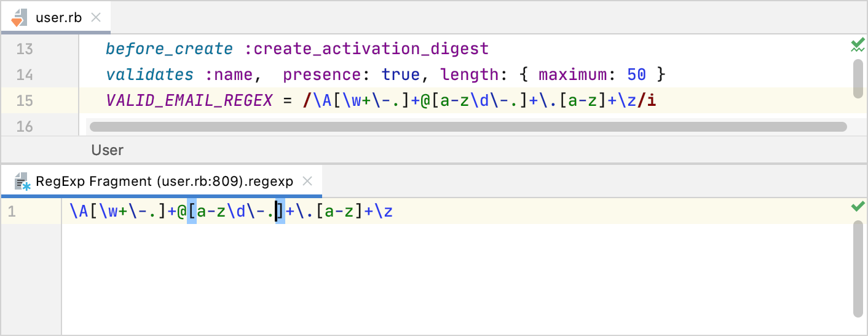The height and width of the screenshot is (336, 868).
Task: Click the before_create method call
Action: point(169,49)
